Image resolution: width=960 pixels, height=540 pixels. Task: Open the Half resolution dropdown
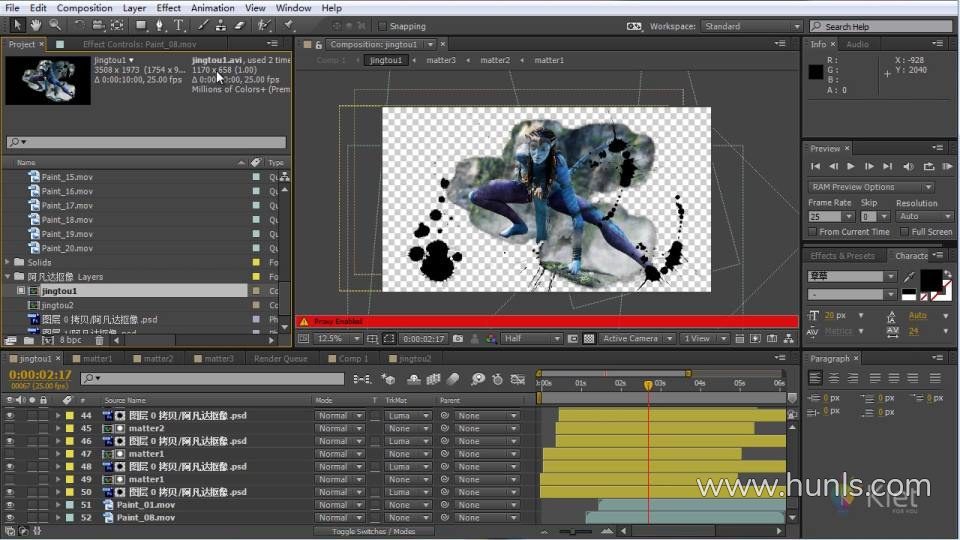coord(531,339)
